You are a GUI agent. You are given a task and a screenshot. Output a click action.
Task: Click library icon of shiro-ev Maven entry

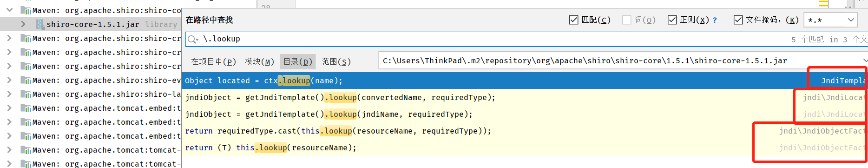pos(26,80)
